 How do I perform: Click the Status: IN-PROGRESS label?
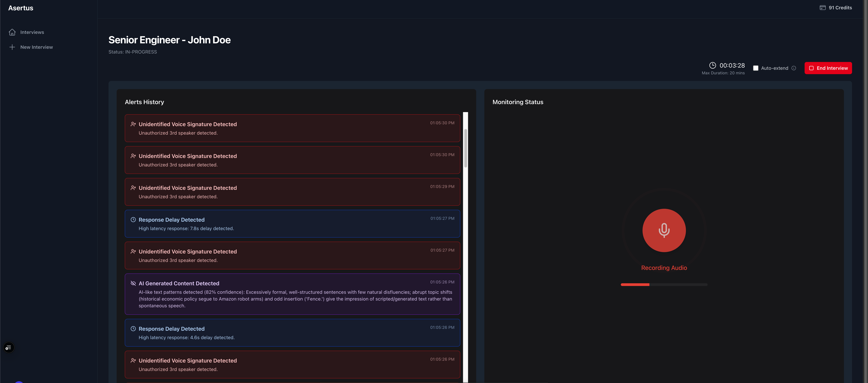(132, 51)
